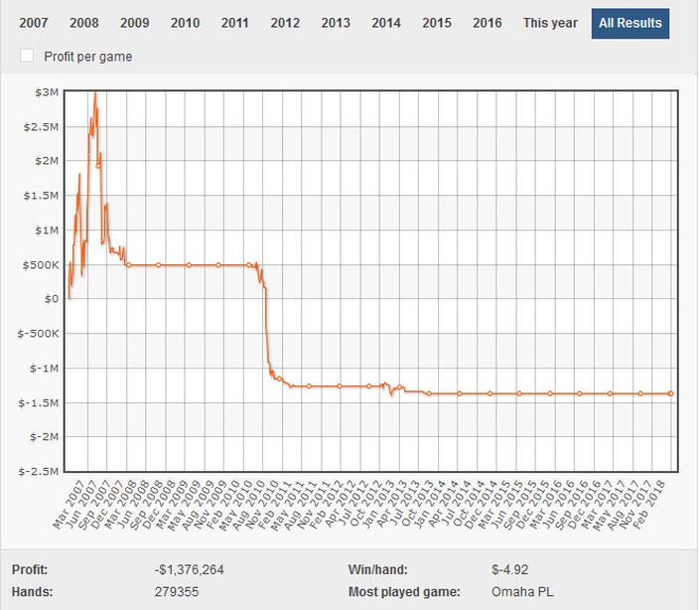
Task: Click the $-4.92 win/hand value
Action: click(x=509, y=569)
